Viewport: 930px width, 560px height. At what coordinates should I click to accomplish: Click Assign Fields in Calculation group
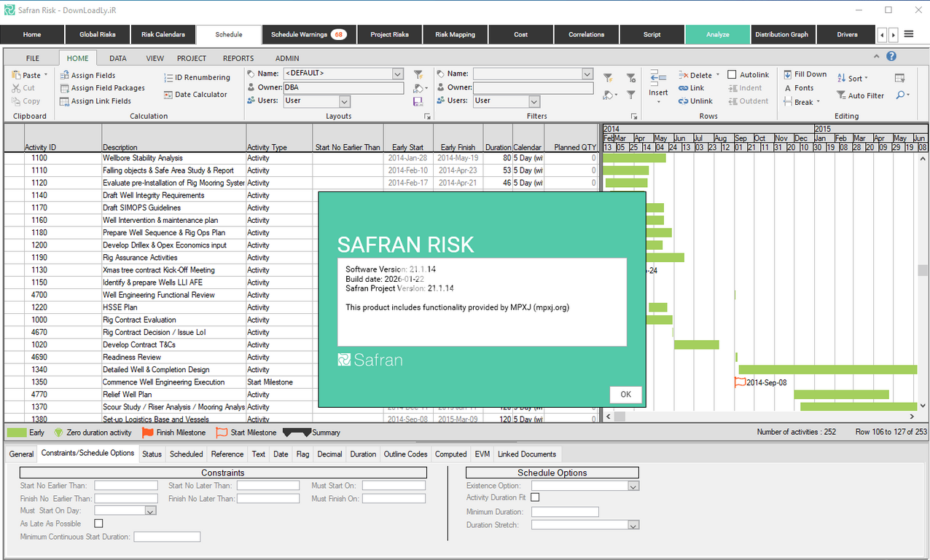[x=87, y=75]
